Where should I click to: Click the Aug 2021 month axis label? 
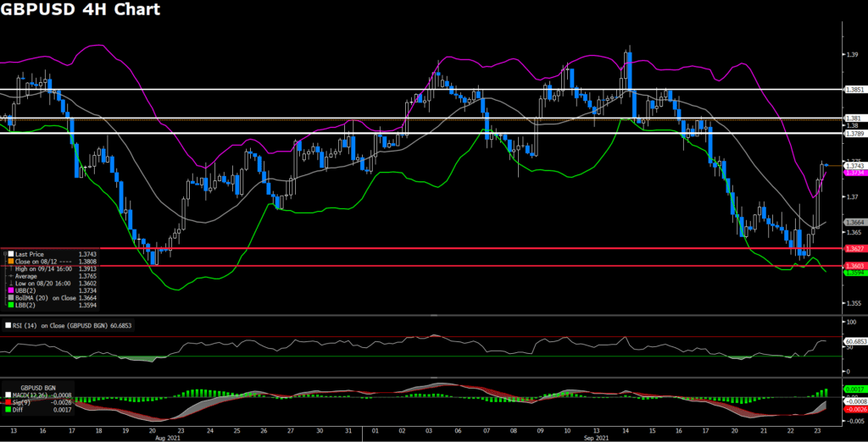(166, 436)
